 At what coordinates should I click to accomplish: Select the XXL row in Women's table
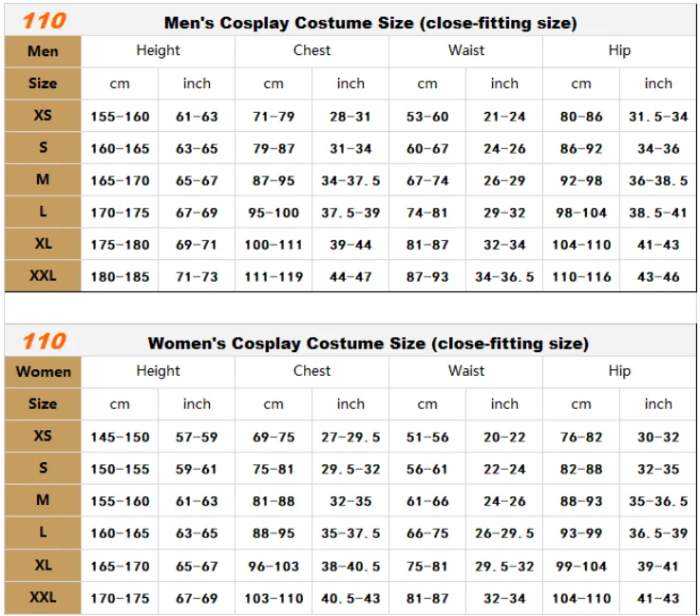350,598
